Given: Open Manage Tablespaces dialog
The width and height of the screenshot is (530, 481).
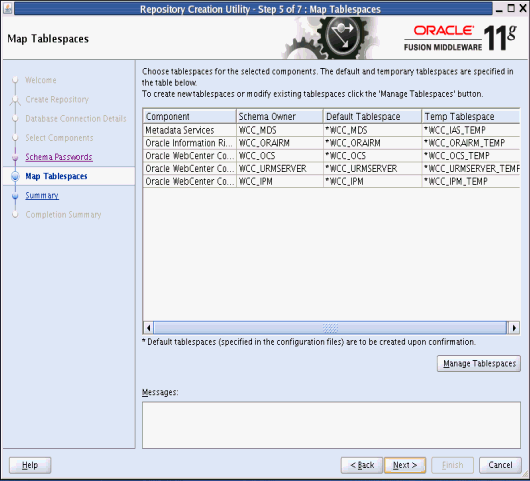Looking at the screenshot, I should (x=479, y=363).
